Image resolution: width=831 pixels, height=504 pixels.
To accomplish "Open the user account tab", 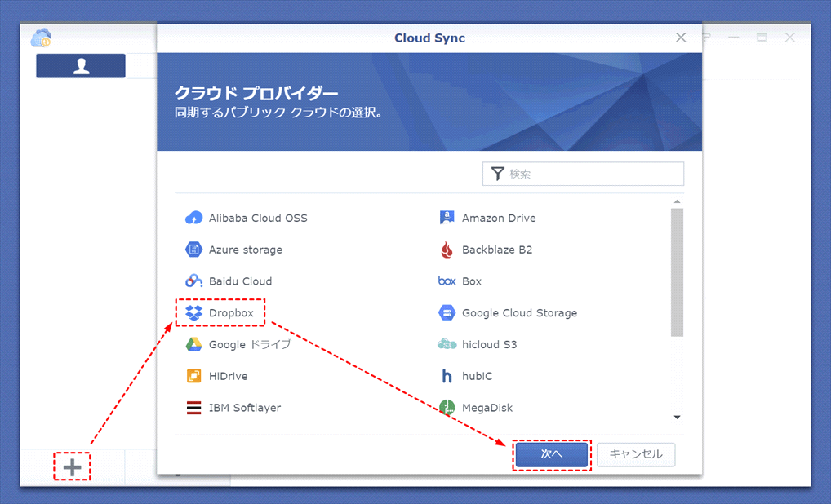I will coord(81,67).
